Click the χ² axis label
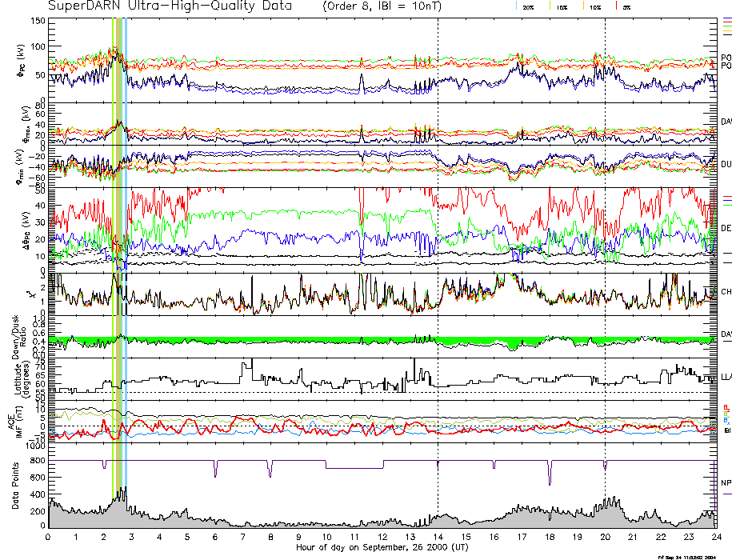This screenshot has width=732, height=560. pyautogui.click(x=31, y=294)
